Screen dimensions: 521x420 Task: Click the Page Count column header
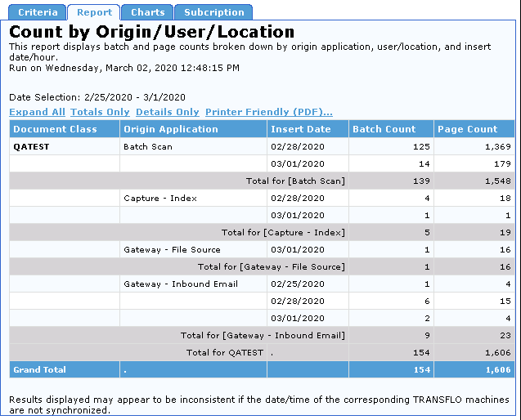click(x=467, y=129)
